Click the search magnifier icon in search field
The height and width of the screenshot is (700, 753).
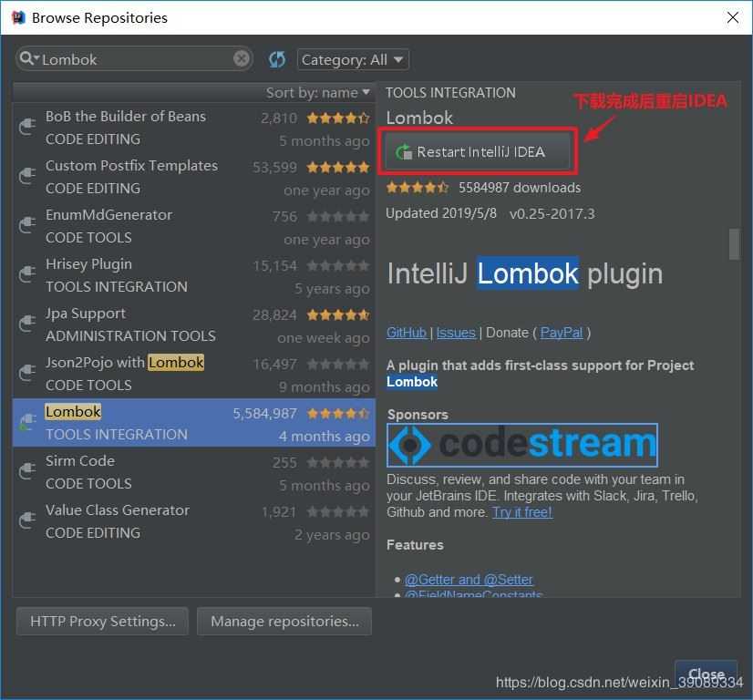coord(27,58)
